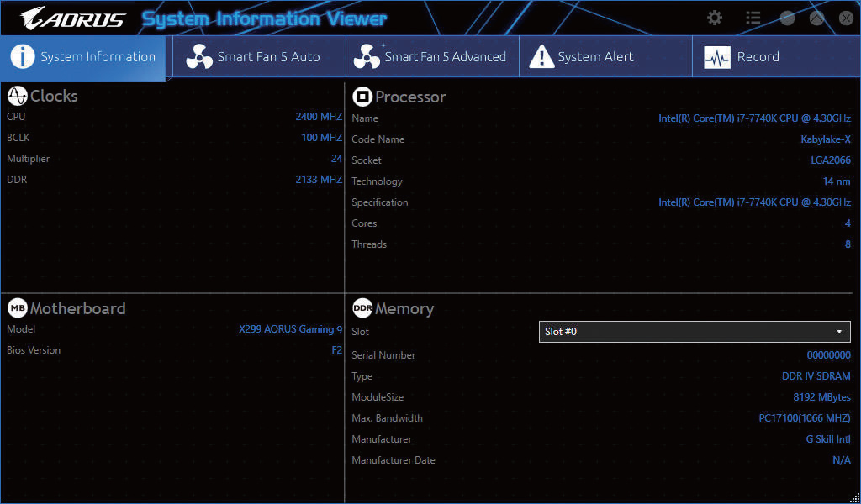Click the AORUS logo
The height and width of the screenshot is (504, 861).
tap(73, 18)
